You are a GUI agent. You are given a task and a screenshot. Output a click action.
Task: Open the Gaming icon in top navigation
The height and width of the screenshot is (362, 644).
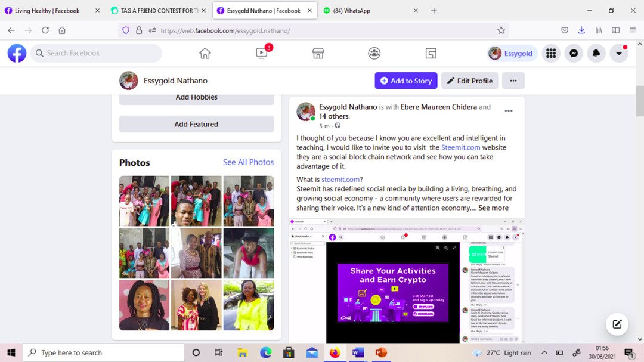pyautogui.click(x=431, y=54)
